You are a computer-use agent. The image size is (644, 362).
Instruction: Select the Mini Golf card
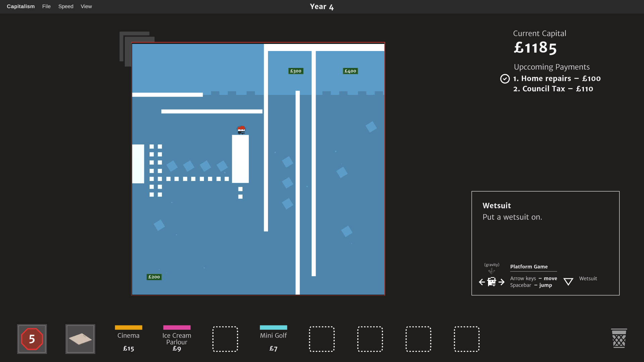tap(273, 339)
